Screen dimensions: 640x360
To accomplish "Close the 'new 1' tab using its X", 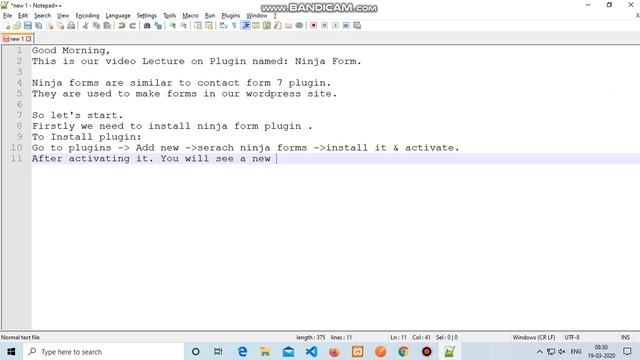I will 29,39.
